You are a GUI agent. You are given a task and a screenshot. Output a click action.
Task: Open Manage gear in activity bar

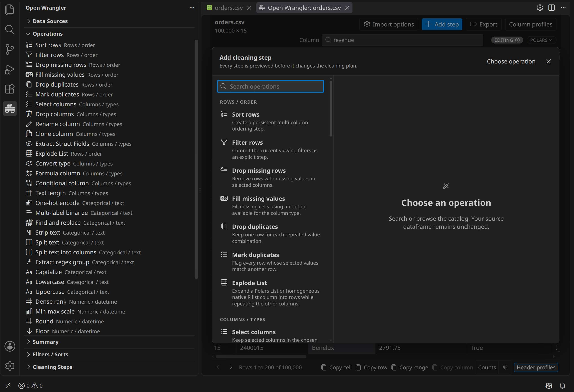tap(10, 366)
